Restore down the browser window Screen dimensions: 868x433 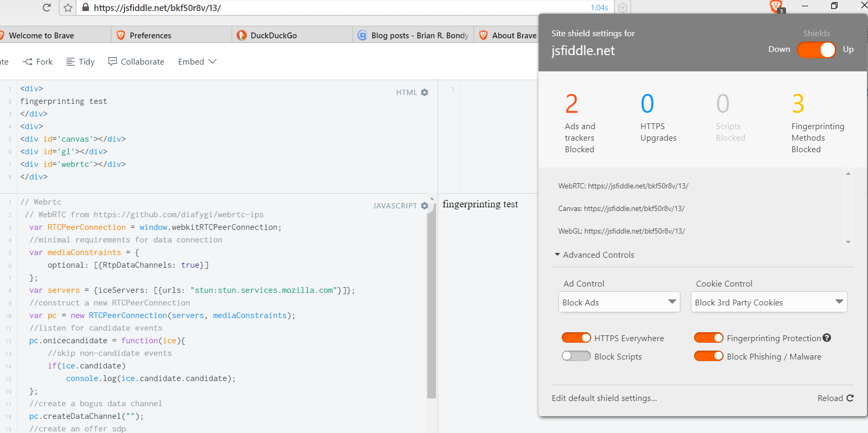(x=834, y=6)
